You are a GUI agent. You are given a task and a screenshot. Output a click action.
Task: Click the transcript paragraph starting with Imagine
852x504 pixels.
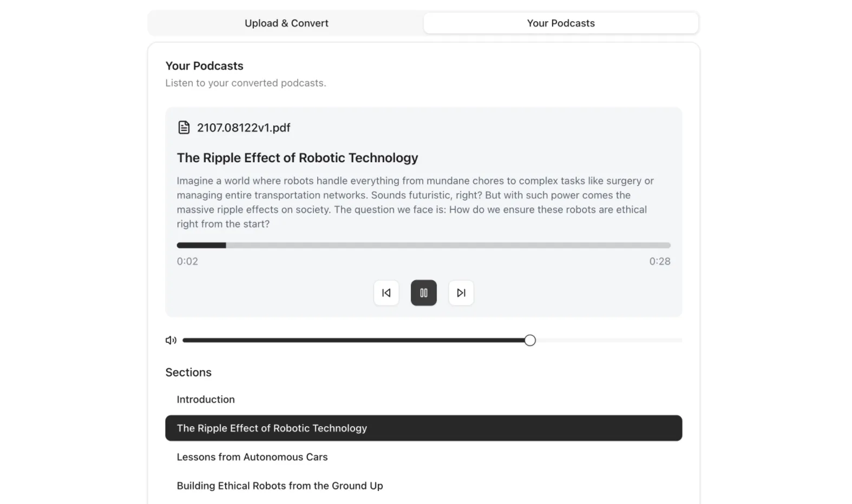[415, 202]
